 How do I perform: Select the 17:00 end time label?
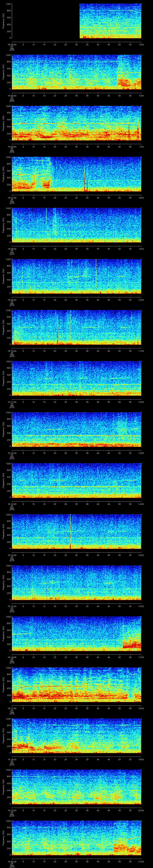click(x=141, y=657)
